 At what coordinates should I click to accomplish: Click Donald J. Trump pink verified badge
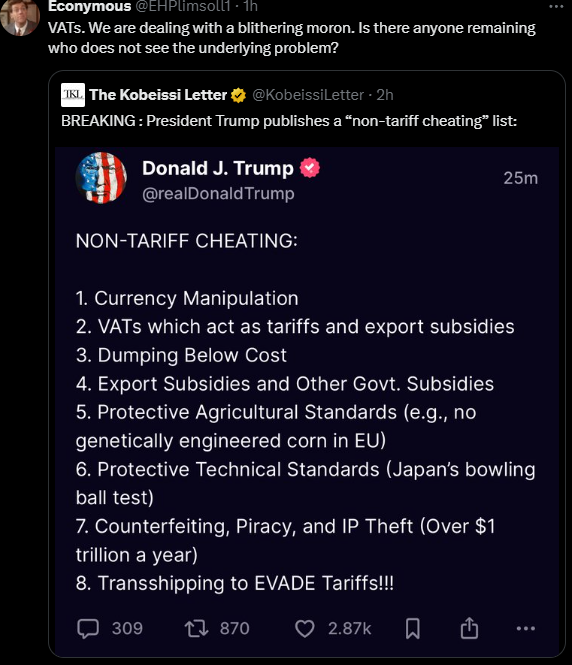coord(310,168)
